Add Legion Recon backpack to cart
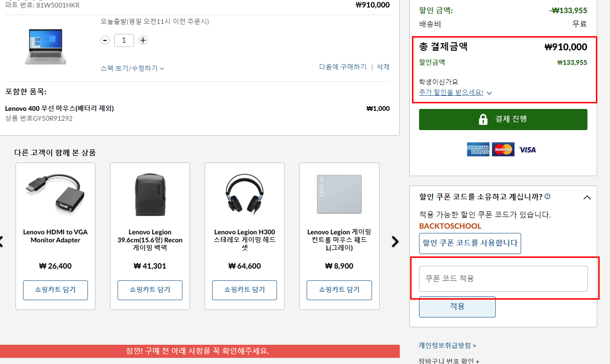This screenshot has height=364, width=610. coord(150,290)
